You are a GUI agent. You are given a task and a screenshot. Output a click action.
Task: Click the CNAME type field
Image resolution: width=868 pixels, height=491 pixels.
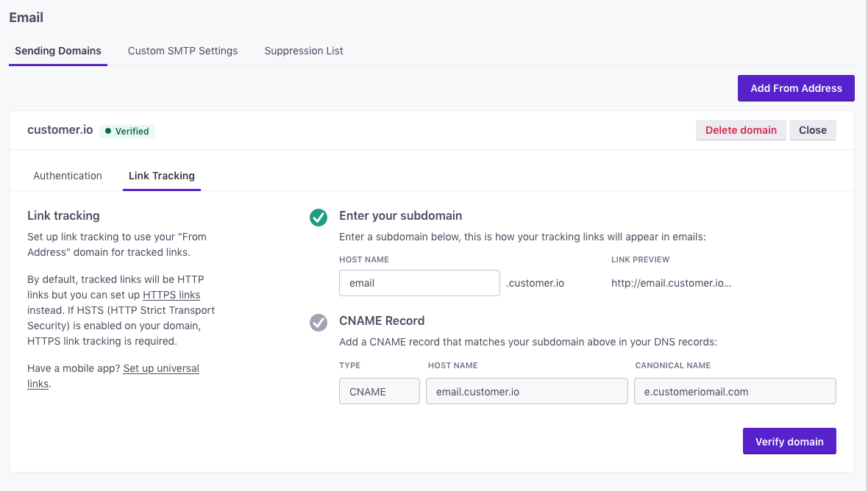[x=380, y=392]
